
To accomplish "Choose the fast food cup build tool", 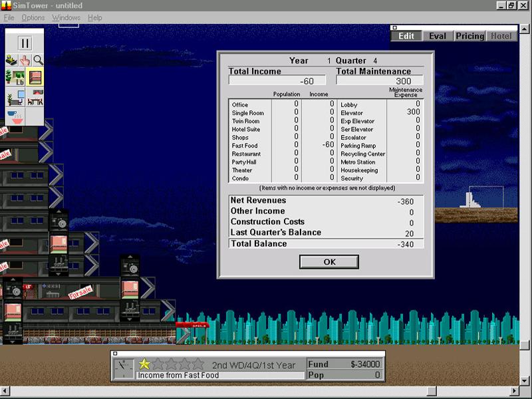I will (x=15, y=117).
